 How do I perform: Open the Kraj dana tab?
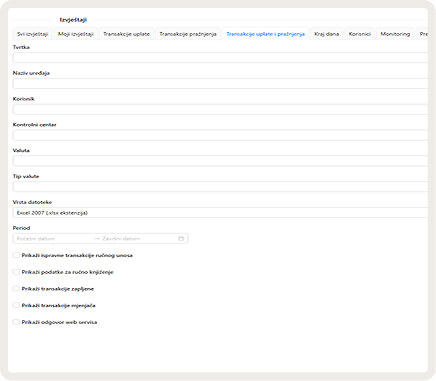pos(326,34)
